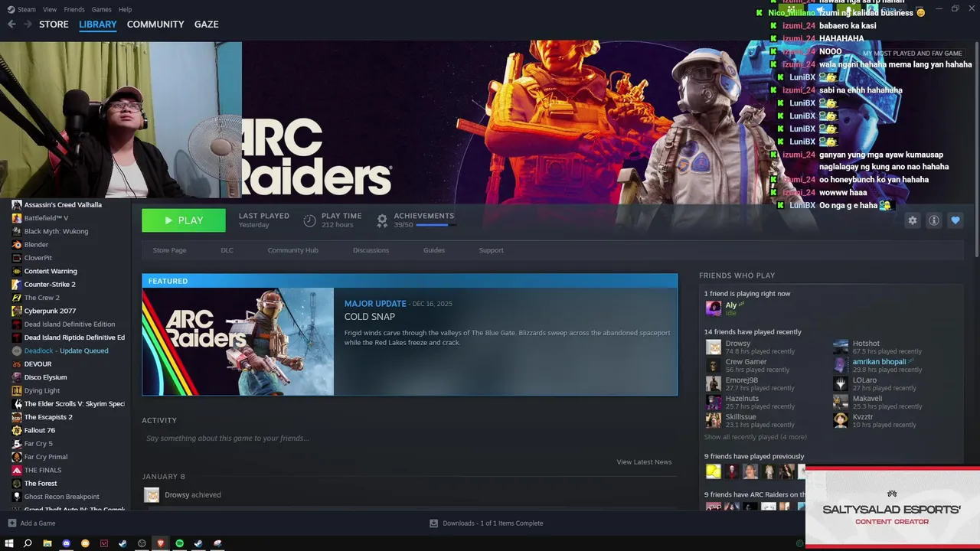Open friend amrikan bhopali's entry
980x551 pixels.
[878, 365]
